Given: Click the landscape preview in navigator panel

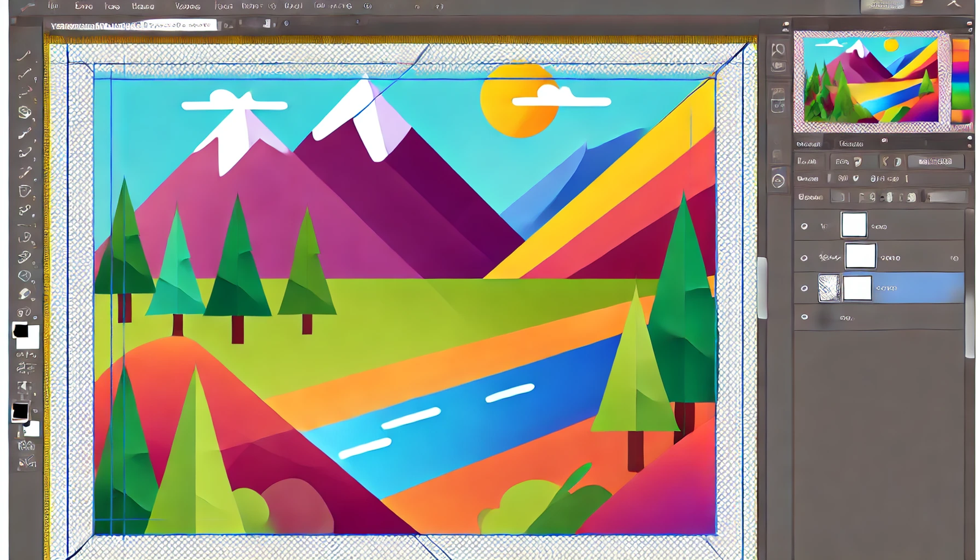Looking at the screenshot, I should click(870, 80).
